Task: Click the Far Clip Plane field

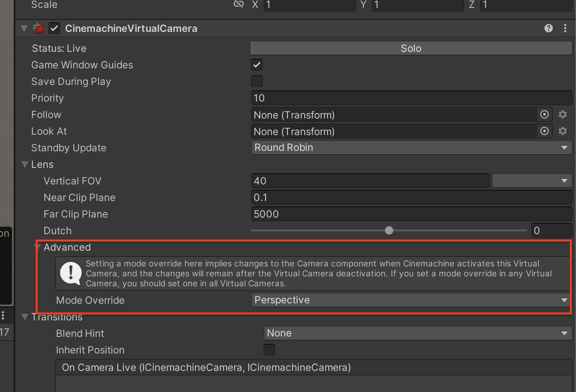Action: pos(411,214)
